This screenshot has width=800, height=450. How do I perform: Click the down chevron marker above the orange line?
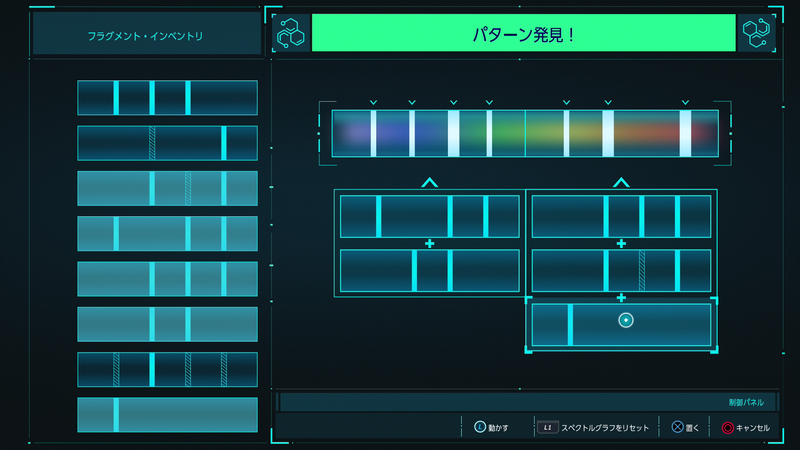point(608,103)
